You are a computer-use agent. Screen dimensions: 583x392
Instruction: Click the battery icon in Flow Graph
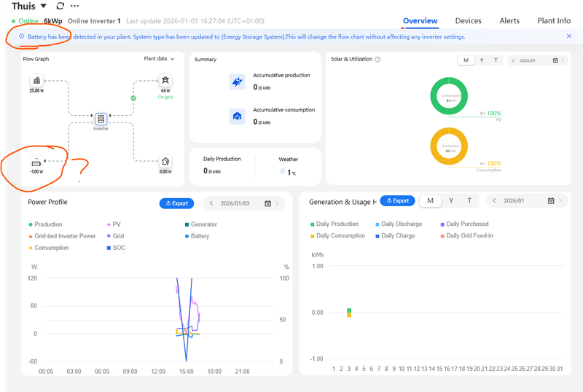(x=36, y=162)
